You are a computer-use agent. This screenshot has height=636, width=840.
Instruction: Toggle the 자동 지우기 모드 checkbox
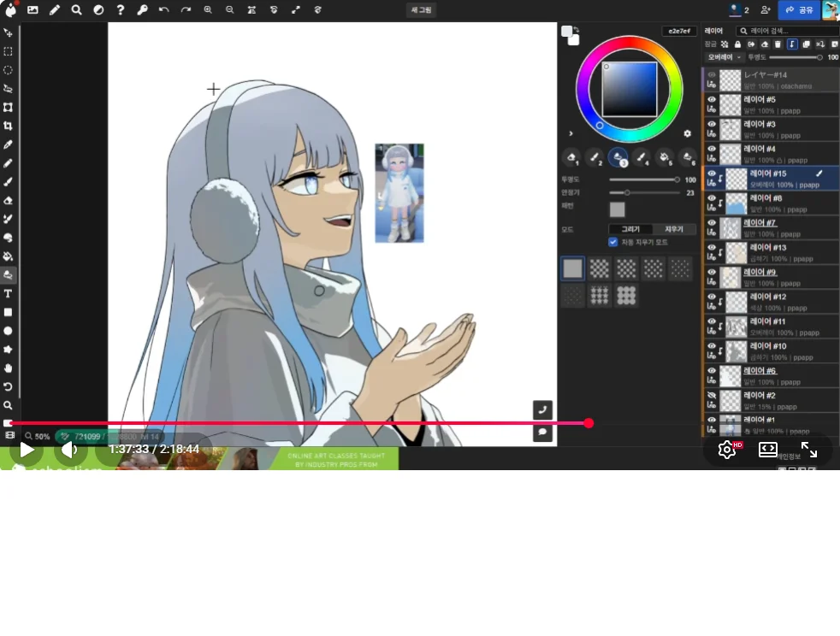pos(612,242)
